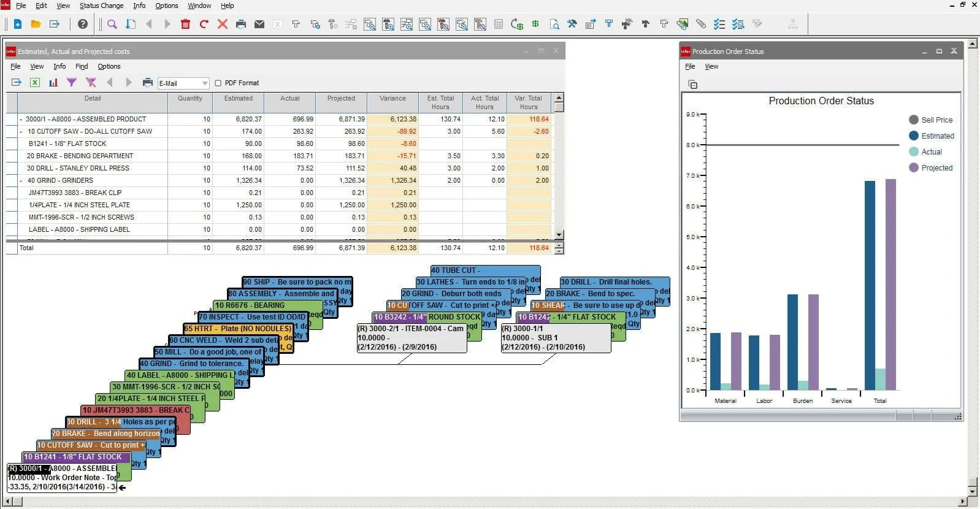Click the purple magnifier Search icon
Viewport: 980px width, 509px height.
coord(112,24)
